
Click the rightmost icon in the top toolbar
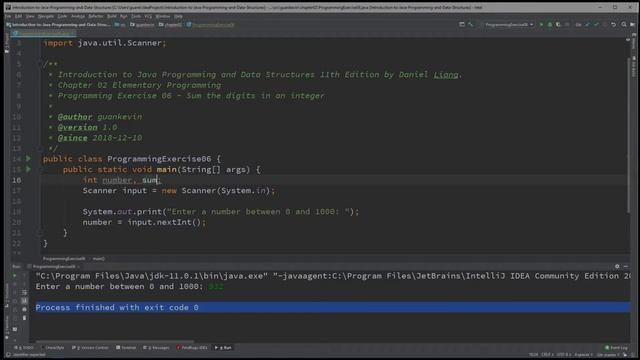[x=632, y=24]
